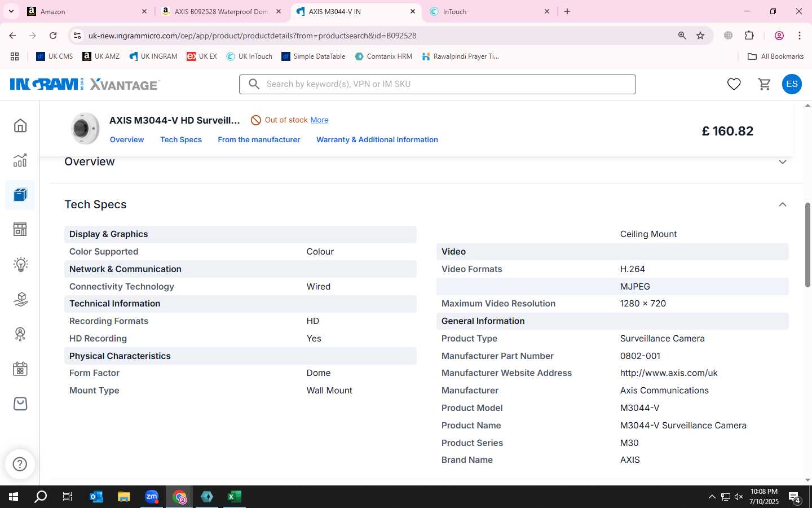Click the browser reload button
This screenshot has height=508, width=812.
click(53, 36)
